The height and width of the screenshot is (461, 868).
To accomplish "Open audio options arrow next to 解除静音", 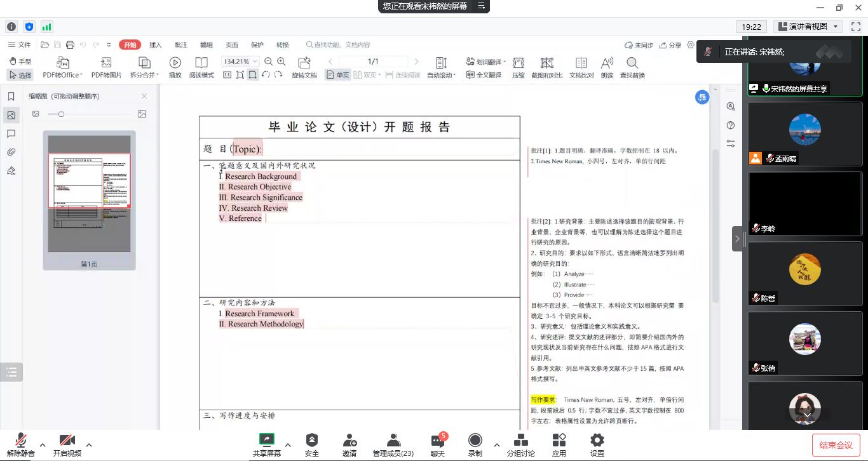I will [x=43, y=445].
